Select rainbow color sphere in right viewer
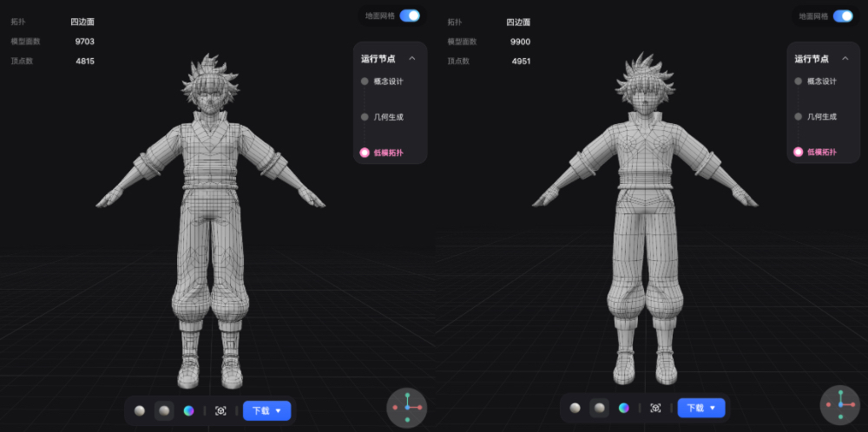This screenshot has height=432, width=868. pos(624,408)
